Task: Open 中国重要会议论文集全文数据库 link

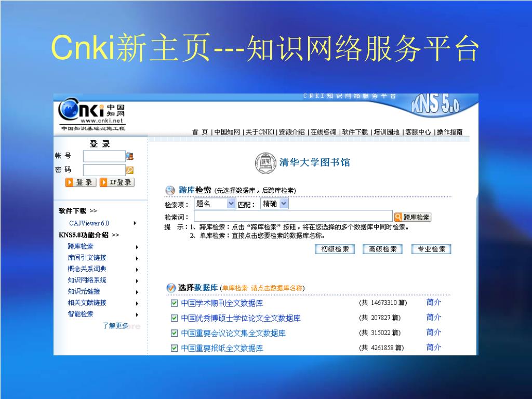Action: point(233,333)
